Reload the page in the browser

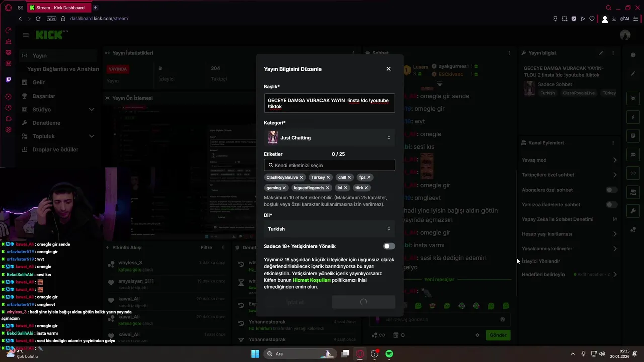(38, 19)
